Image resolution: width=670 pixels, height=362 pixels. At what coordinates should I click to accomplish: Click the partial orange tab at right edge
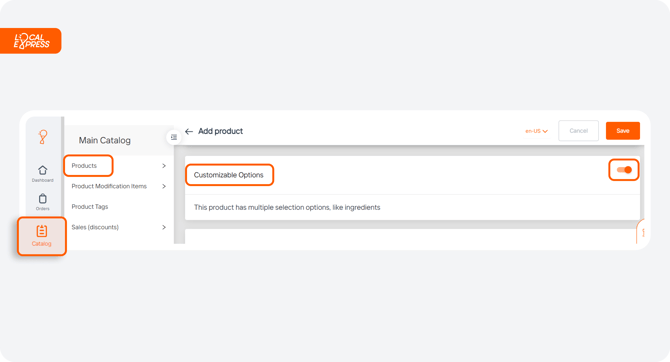pos(641,232)
